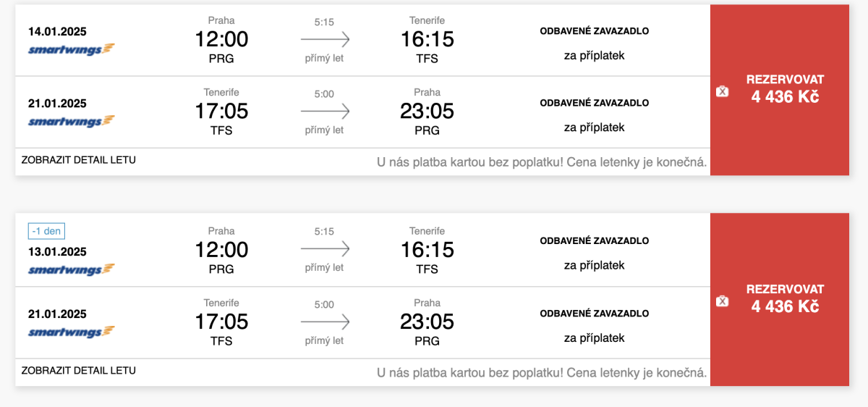This screenshot has width=868, height=407.
Task: Click ODBAVENÉ ZAVAZADLO heading on the 13.01.2025 outbound
Action: point(594,241)
